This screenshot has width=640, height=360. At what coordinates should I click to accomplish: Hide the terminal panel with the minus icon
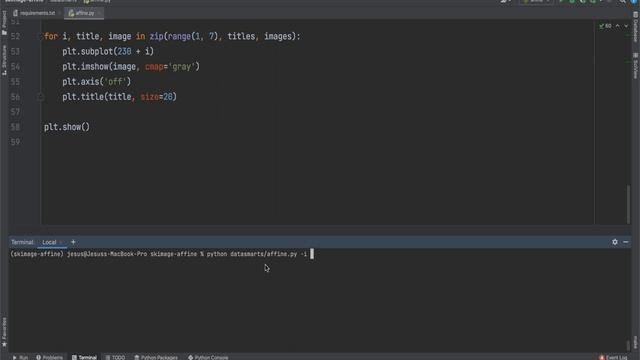click(x=626, y=242)
